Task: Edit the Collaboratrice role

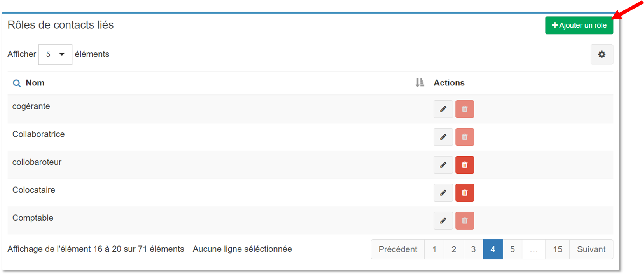Action: (x=443, y=137)
